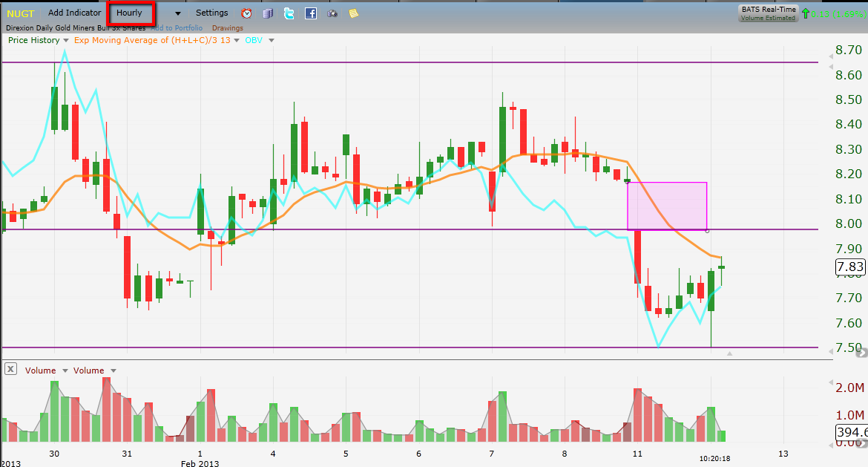Click the Volume Estimated link
The width and height of the screenshot is (868, 467).
(768, 18)
